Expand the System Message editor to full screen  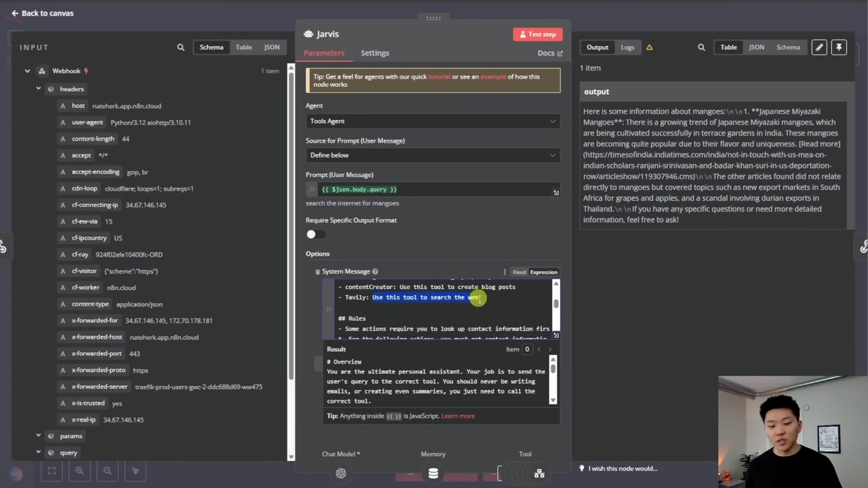[x=555, y=335]
